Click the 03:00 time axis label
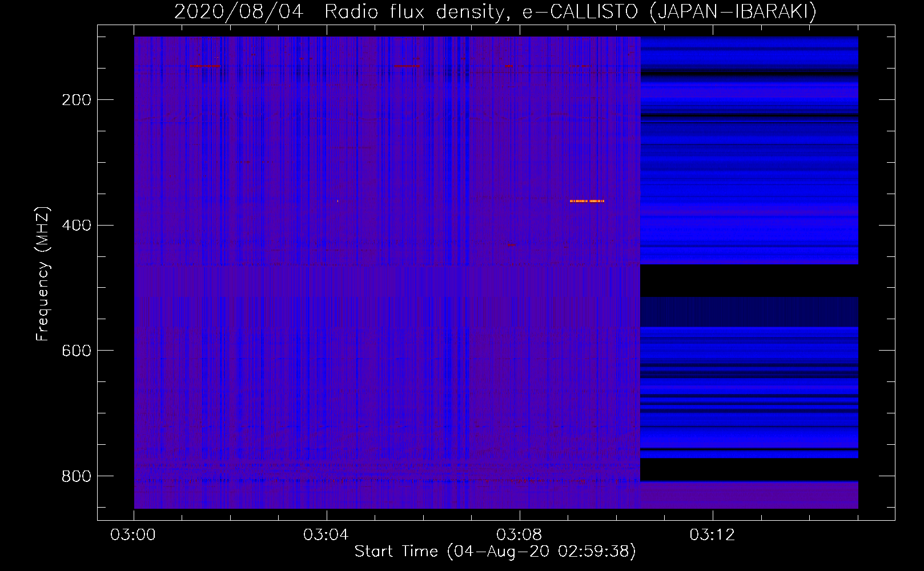 [x=134, y=535]
